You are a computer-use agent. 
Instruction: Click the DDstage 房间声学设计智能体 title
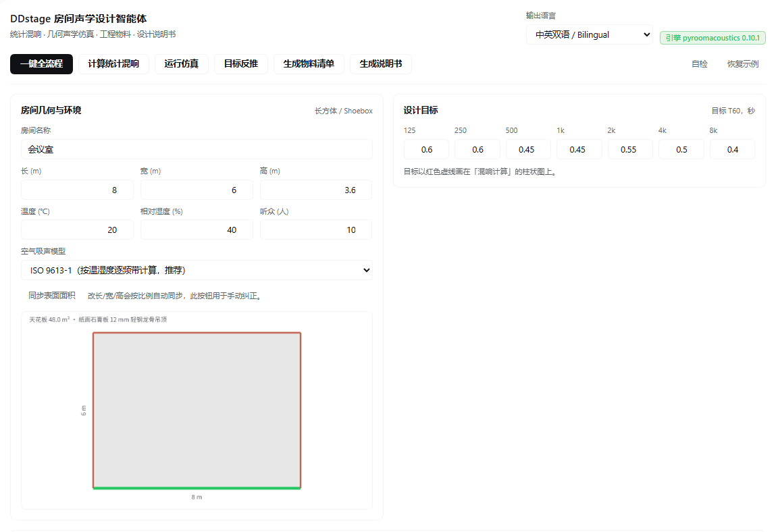point(78,19)
